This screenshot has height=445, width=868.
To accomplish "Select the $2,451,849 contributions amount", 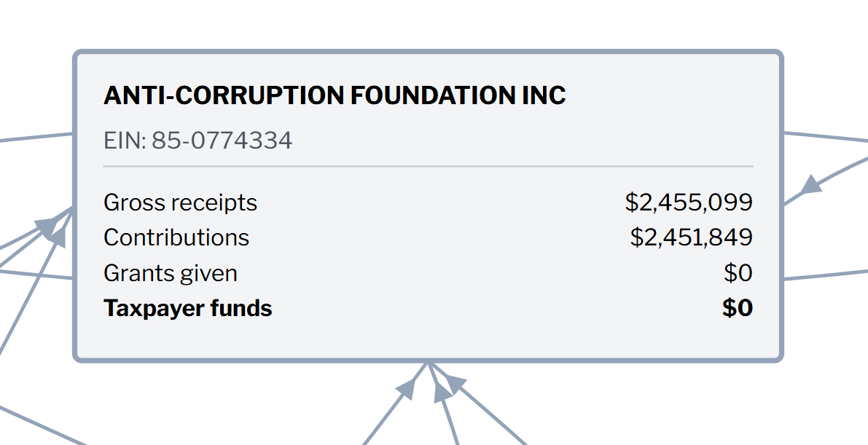I will coord(691,237).
